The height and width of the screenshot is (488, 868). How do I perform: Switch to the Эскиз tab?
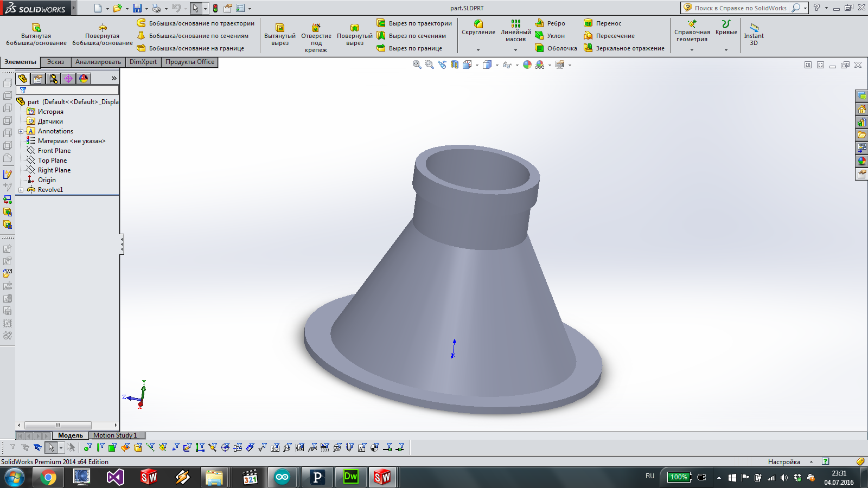click(x=55, y=62)
